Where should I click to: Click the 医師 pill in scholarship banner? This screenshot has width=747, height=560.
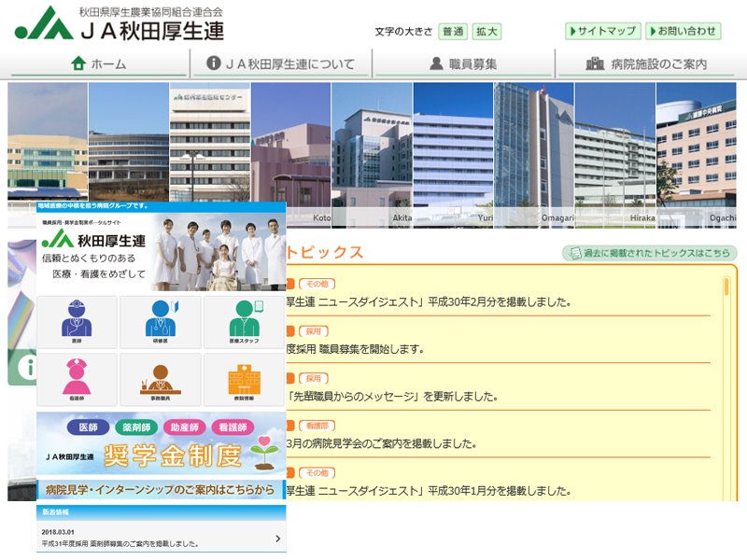(88, 427)
